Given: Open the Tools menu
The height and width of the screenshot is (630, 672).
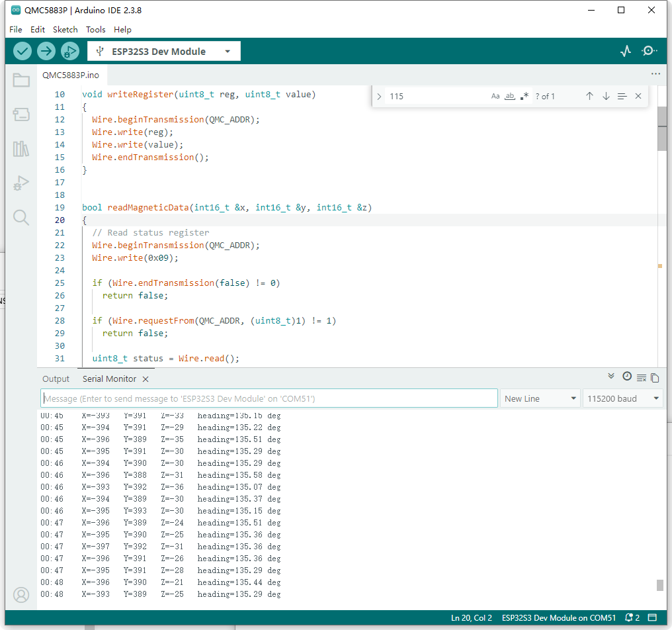Looking at the screenshot, I should pyautogui.click(x=95, y=30).
